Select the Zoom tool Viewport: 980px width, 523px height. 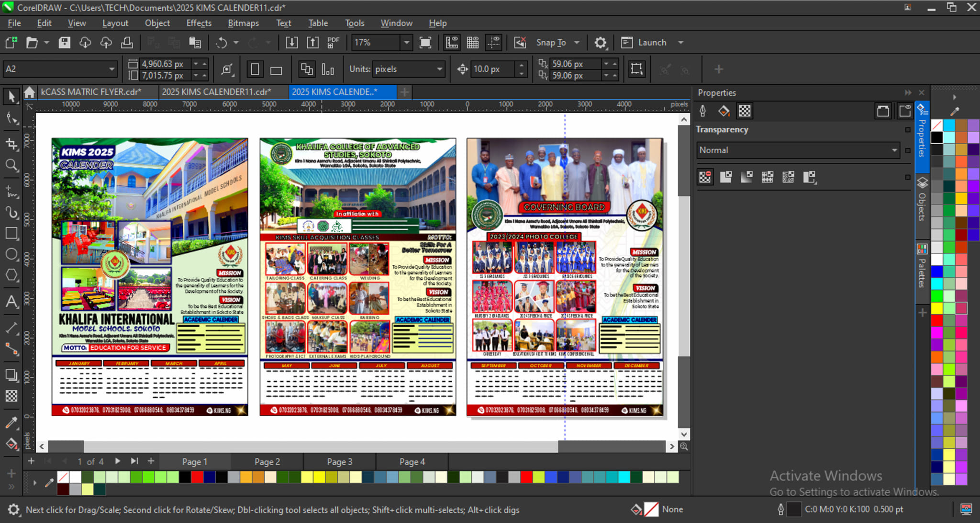(x=11, y=165)
